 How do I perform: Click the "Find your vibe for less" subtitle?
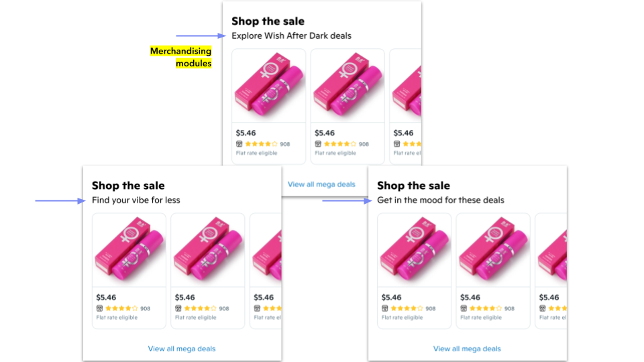136,200
